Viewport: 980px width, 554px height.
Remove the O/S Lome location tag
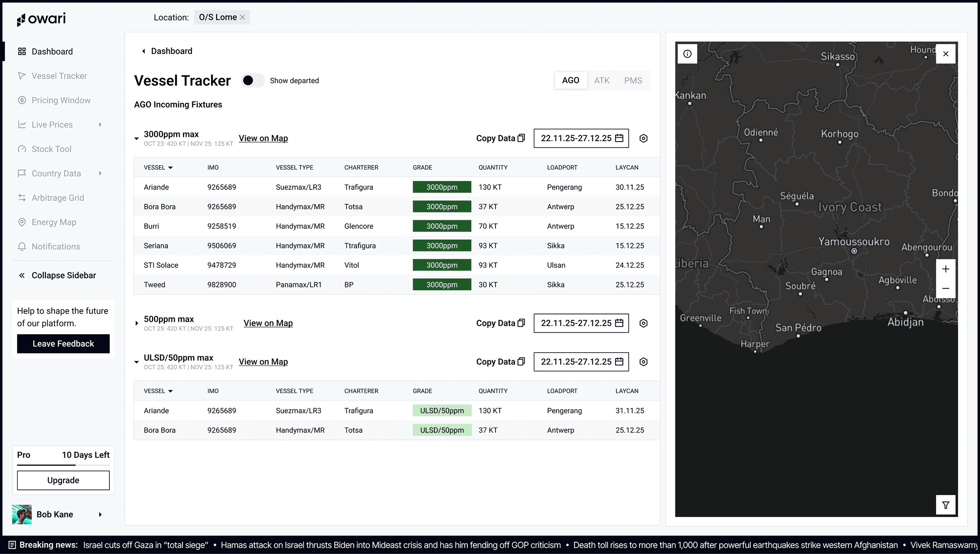pyautogui.click(x=243, y=17)
